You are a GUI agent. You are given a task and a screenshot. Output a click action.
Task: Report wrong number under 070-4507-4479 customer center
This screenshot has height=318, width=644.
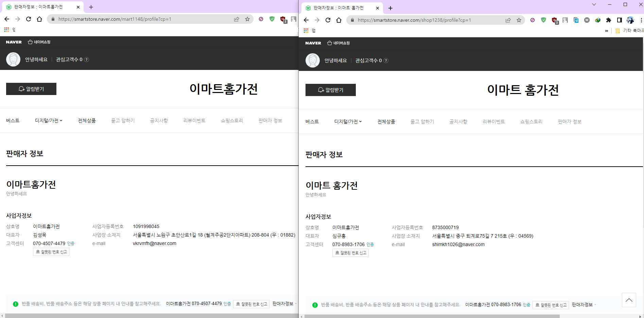coord(51,252)
